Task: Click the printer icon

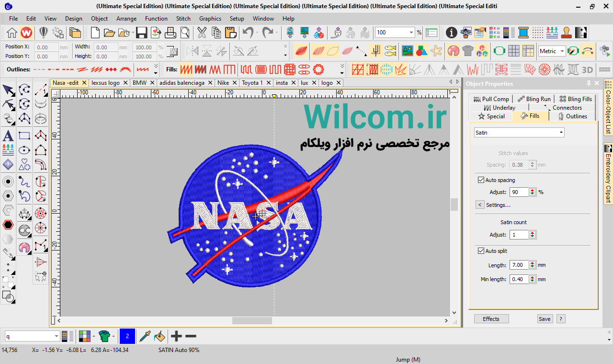Action: click(170, 33)
